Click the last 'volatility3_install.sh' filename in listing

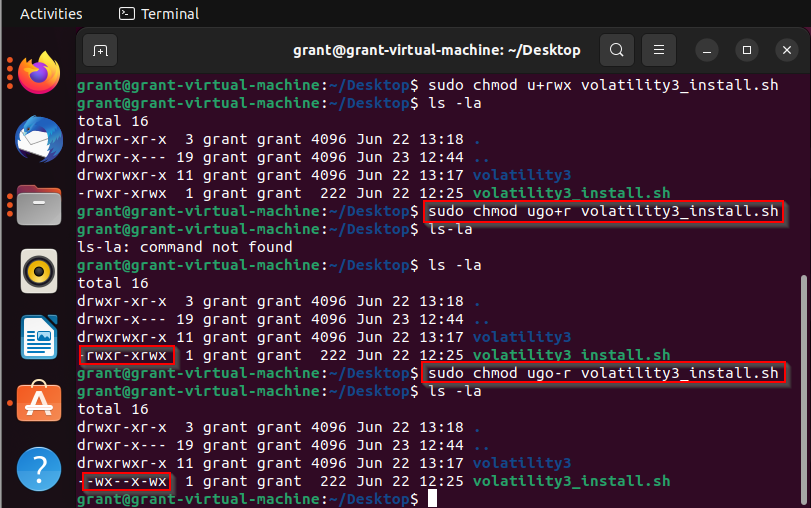click(x=572, y=481)
